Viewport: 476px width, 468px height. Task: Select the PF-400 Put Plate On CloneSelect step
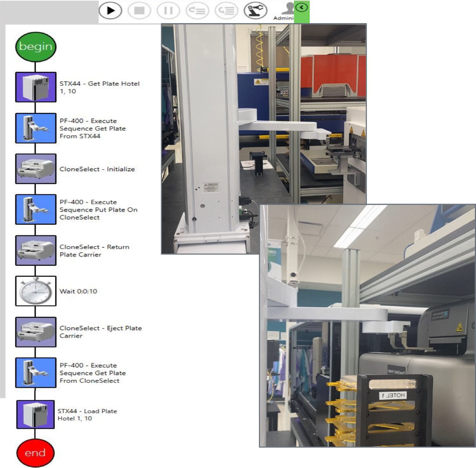(35, 210)
